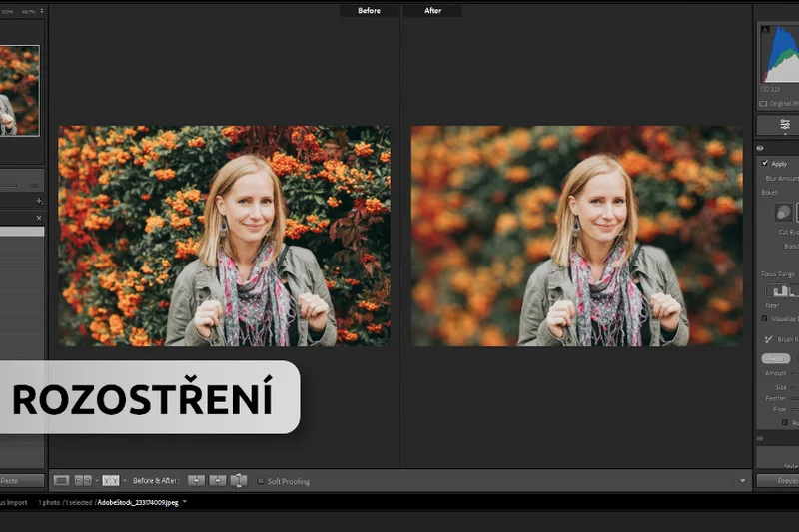
Task: Open the Navigator zoom level arrows
Action: point(42,11)
